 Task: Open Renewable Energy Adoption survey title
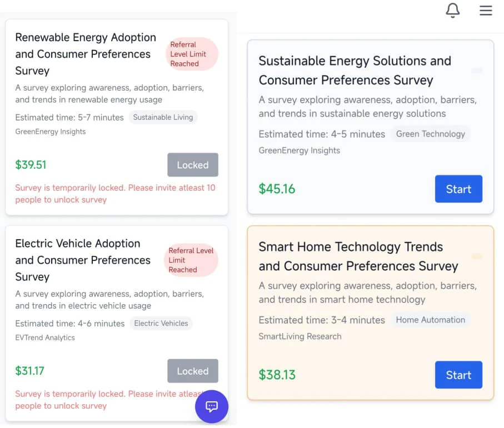86,54
